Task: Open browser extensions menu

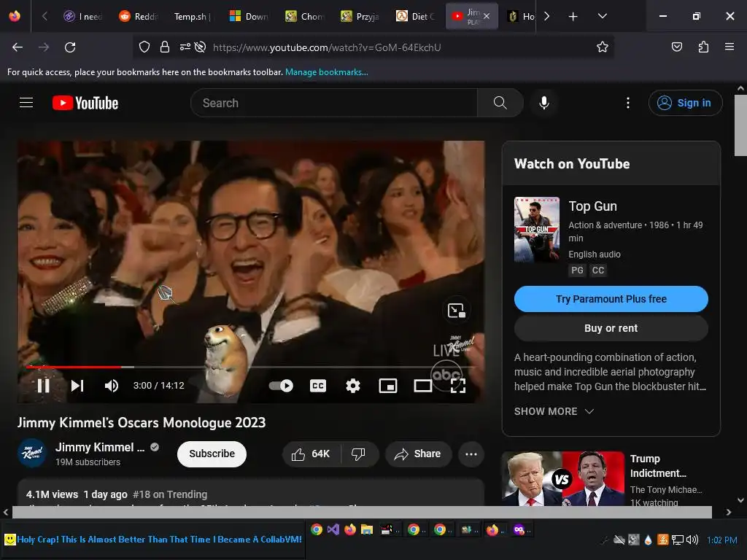Action: tap(704, 47)
